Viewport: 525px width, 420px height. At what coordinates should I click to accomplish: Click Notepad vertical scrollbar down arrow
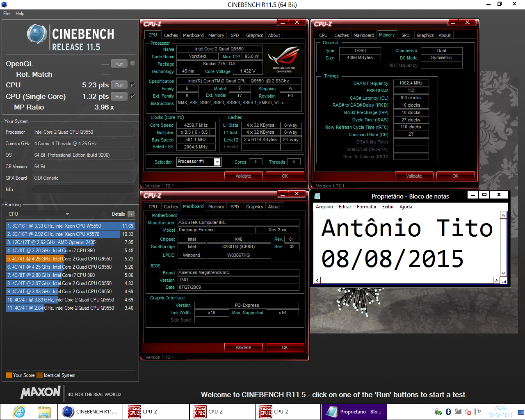click(504, 273)
